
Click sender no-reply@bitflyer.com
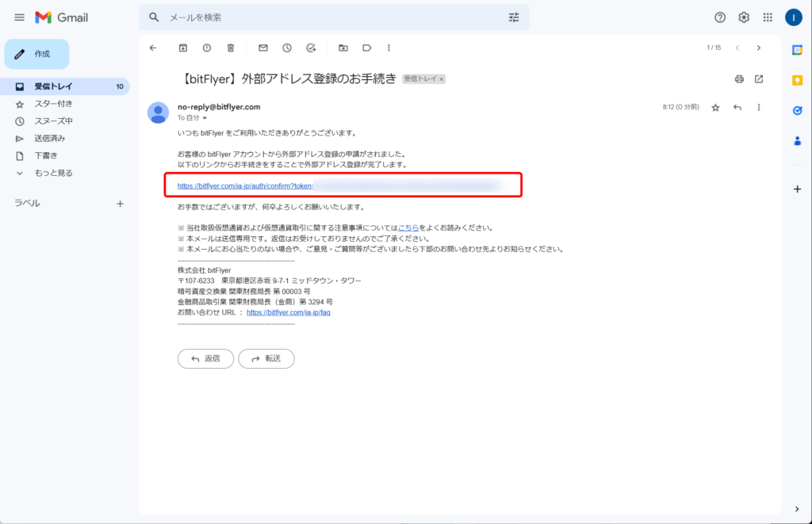coord(219,107)
